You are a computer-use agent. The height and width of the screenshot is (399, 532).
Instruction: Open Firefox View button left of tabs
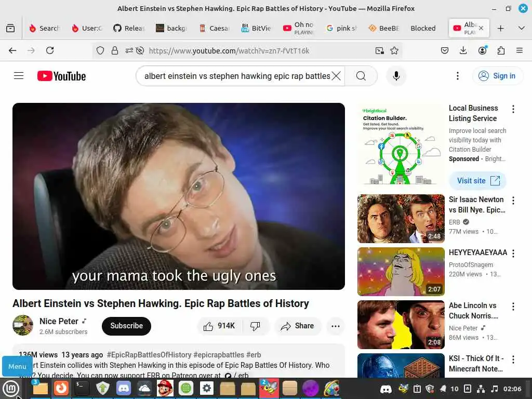(x=10, y=28)
